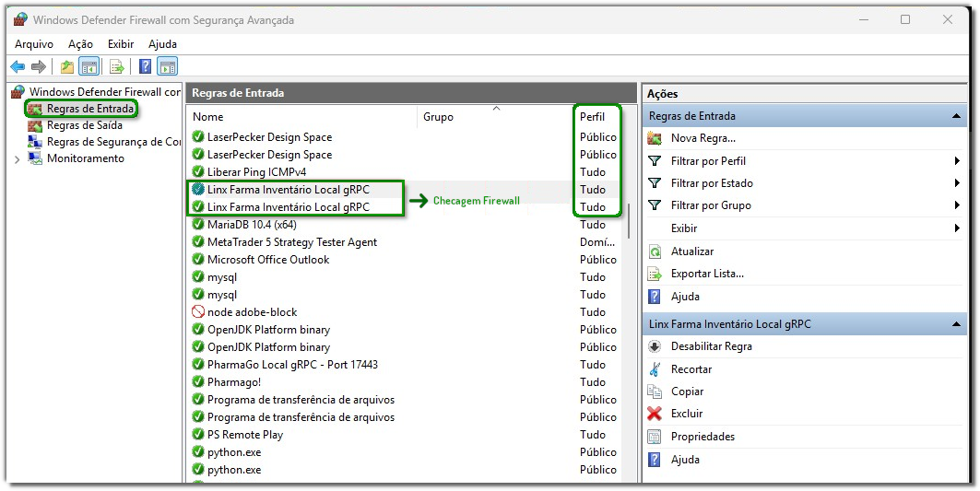Click the Atualizar refresh icon

click(655, 251)
